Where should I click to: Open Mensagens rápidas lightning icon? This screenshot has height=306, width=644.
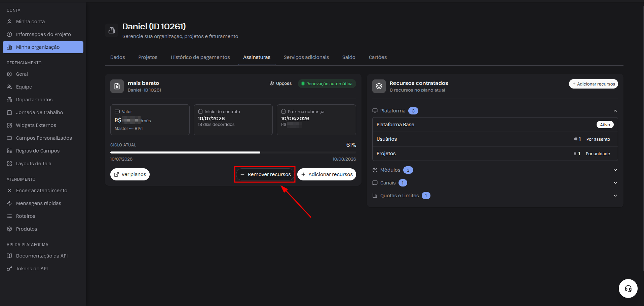[x=9, y=203]
